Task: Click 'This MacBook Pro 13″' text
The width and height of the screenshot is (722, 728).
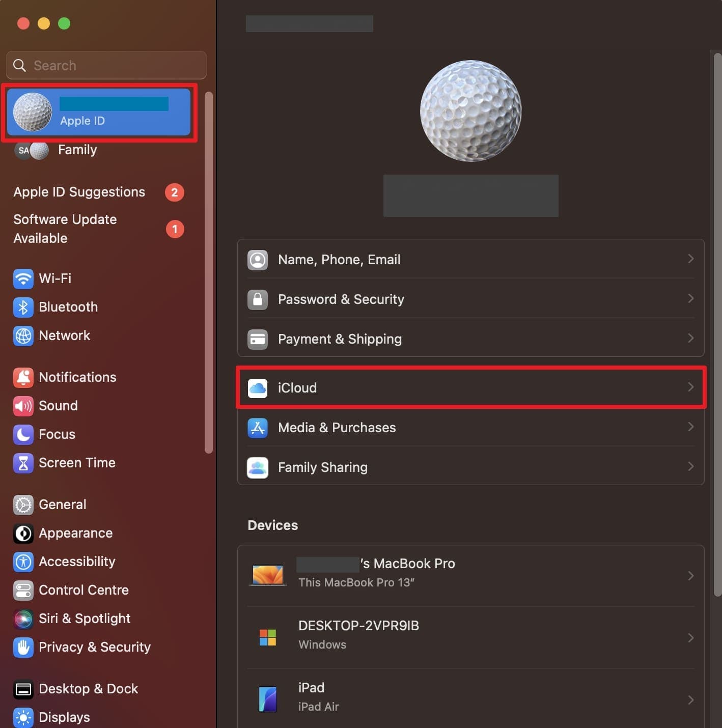Action: click(356, 582)
